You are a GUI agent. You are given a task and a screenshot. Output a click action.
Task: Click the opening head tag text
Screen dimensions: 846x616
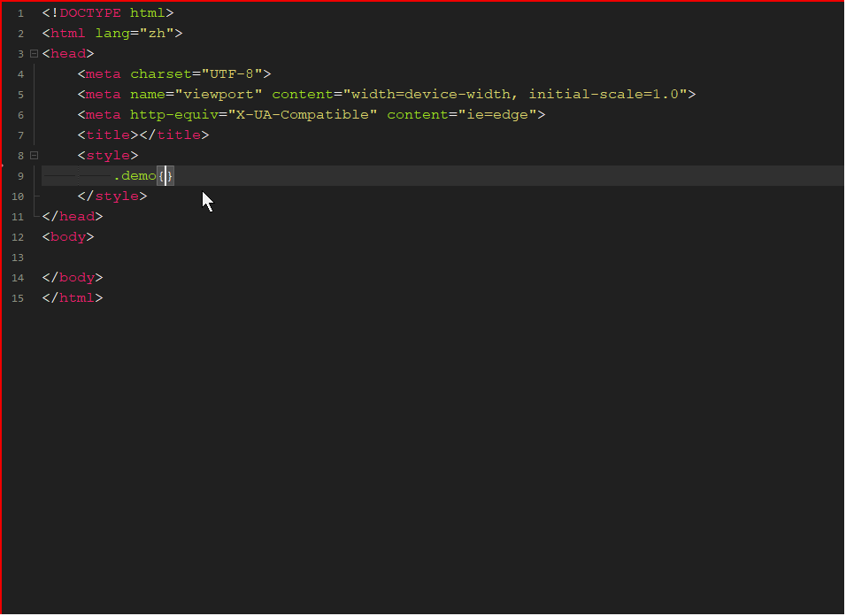68,53
